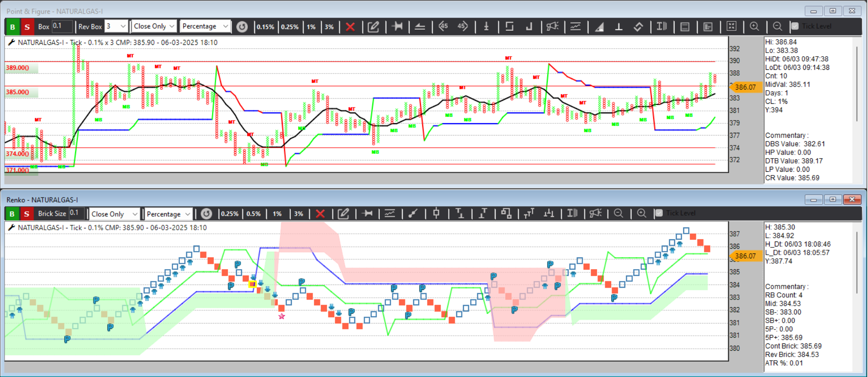Image resolution: width=868 pixels, height=377 pixels.
Task: Toggle Tick Level checkbox in Point & Figure toolbar
Action: [x=795, y=26]
